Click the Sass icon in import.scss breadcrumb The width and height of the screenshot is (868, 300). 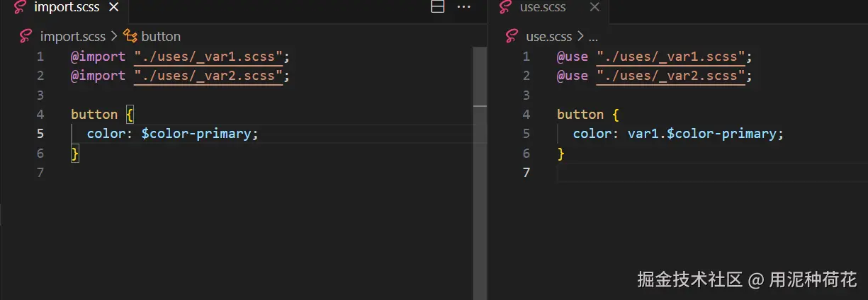(26, 36)
